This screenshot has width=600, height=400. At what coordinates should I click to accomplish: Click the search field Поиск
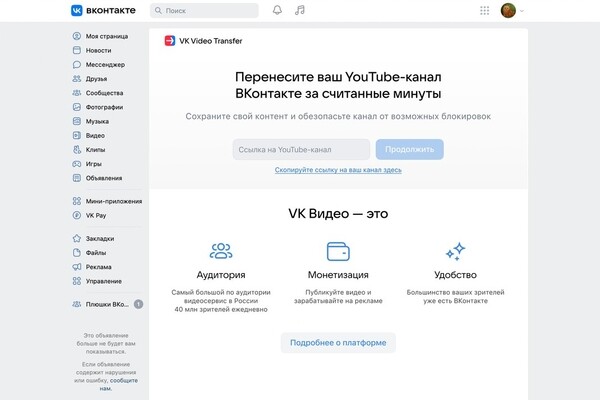tap(204, 10)
